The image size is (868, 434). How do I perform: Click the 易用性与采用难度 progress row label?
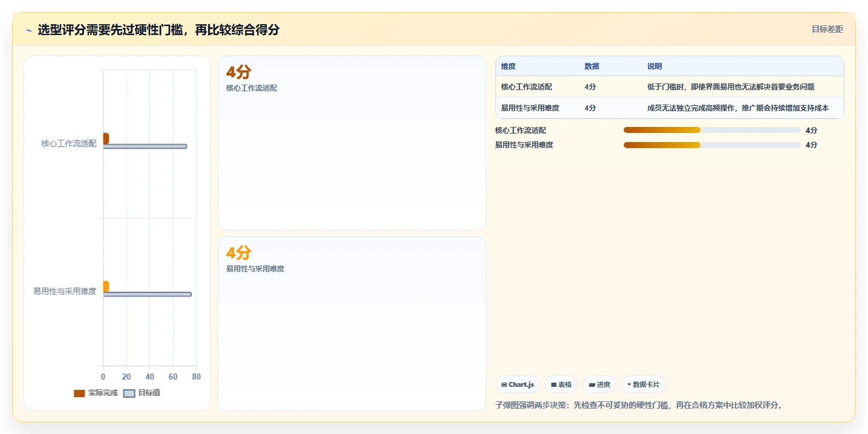pyautogui.click(x=524, y=145)
